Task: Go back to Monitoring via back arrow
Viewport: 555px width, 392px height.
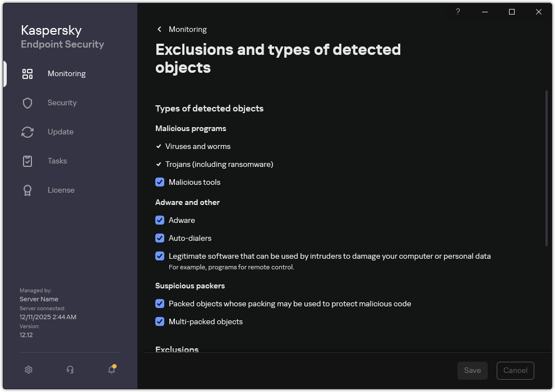Action: 159,29
